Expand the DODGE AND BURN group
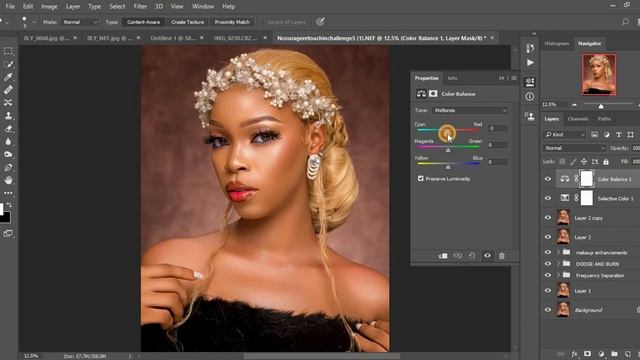Image resolution: width=640 pixels, height=360 pixels. (x=558, y=264)
